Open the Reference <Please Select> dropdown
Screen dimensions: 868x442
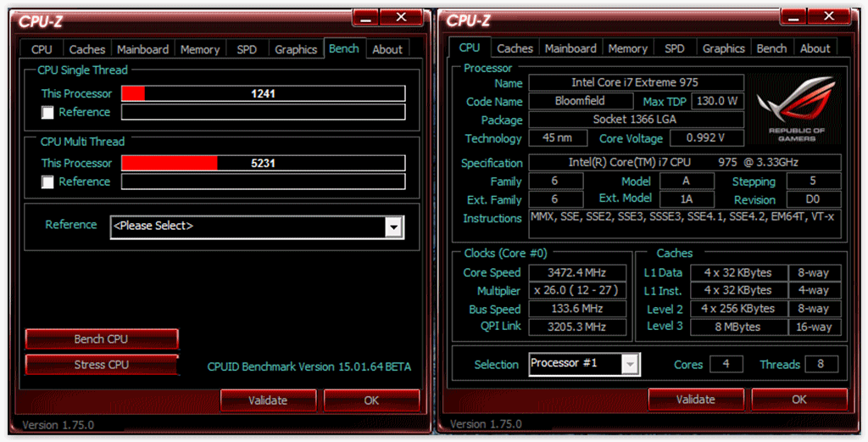pyautogui.click(x=258, y=227)
